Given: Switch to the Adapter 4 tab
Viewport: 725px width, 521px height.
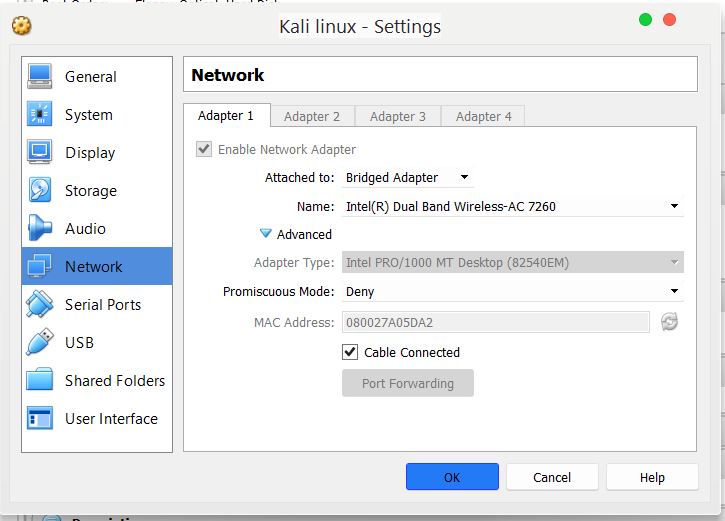Looking at the screenshot, I should coord(483,116).
